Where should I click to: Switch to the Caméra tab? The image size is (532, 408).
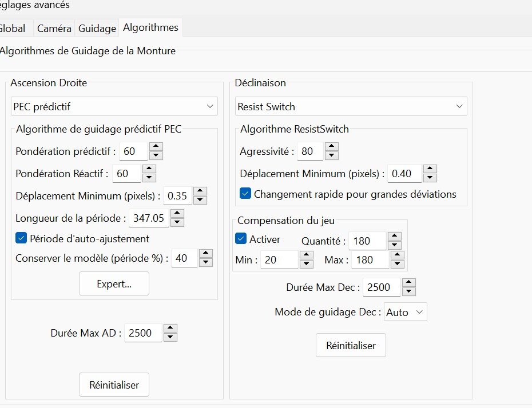click(x=54, y=28)
